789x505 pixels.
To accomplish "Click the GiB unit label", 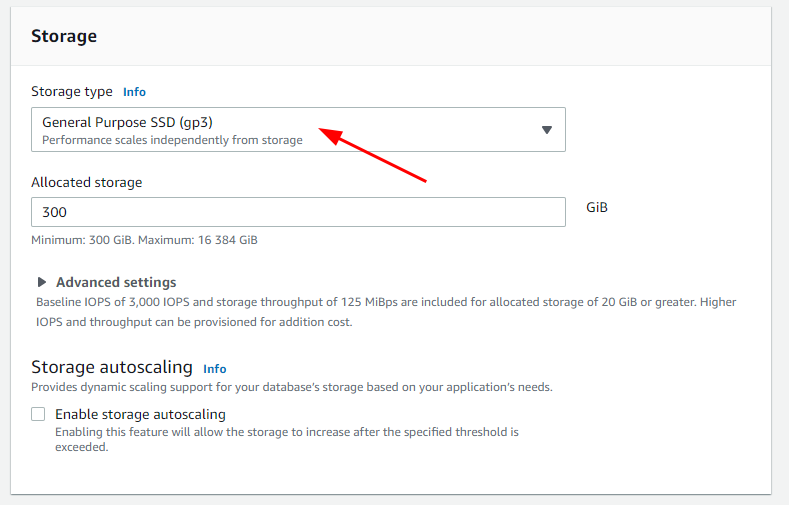I will coord(597,207).
